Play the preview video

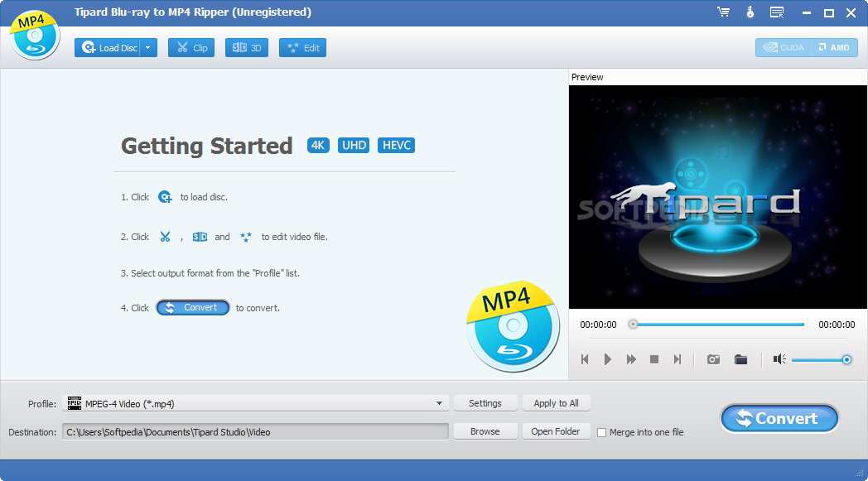[x=607, y=359]
